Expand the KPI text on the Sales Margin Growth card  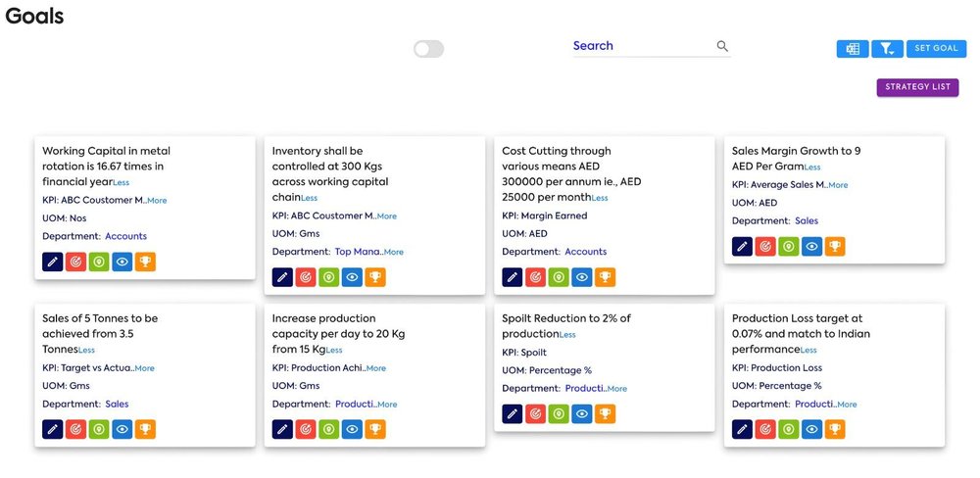[x=838, y=185]
